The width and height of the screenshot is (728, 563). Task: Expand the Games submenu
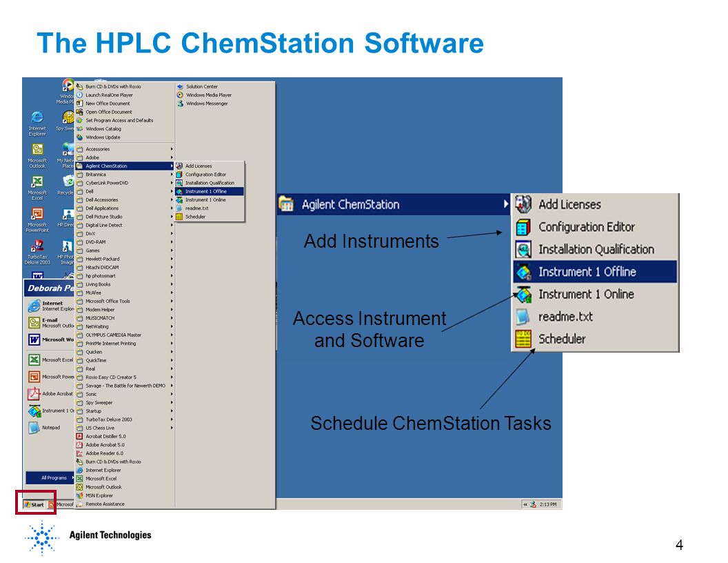[x=124, y=251]
